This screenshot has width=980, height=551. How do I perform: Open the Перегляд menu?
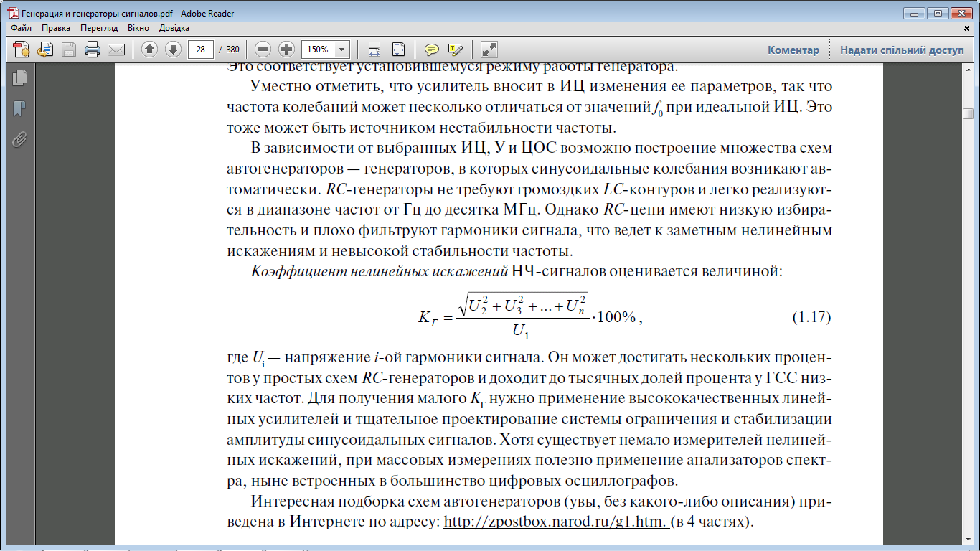point(99,28)
